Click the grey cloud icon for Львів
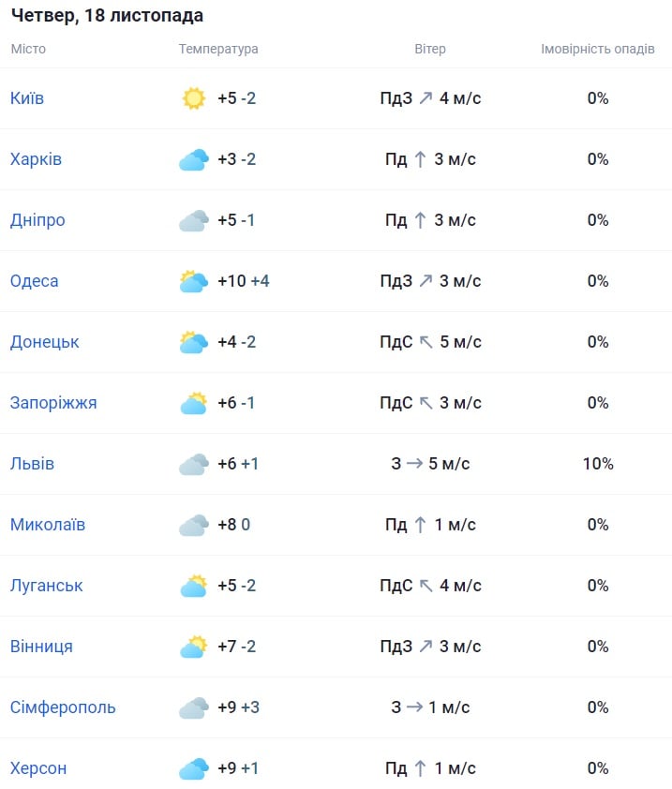Screen dimensions: 672x789 pos(193,464)
